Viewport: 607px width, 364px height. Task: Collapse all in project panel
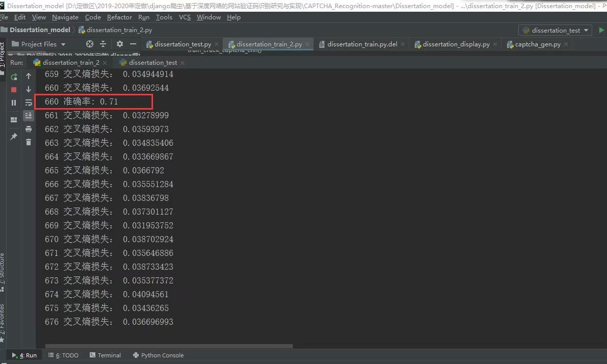103,44
